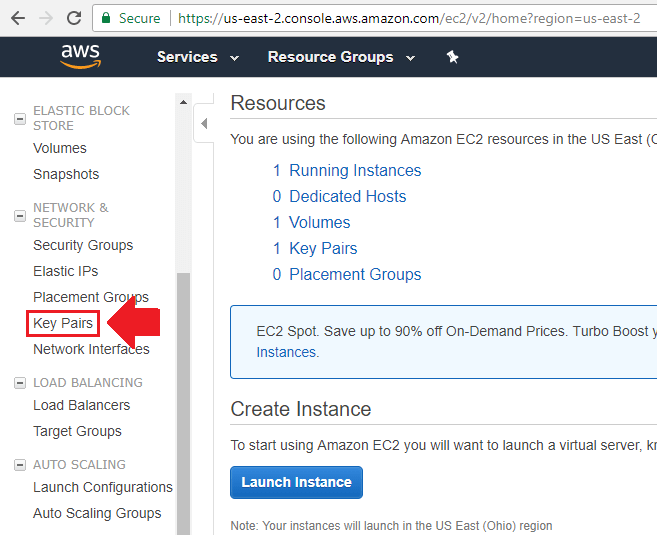Open the Resource Groups dropdown

click(341, 57)
